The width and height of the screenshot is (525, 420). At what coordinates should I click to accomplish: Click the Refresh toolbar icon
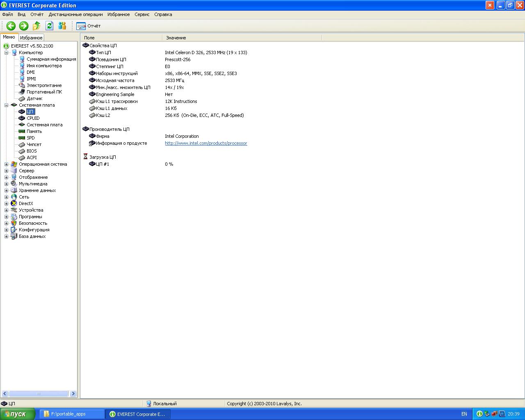click(49, 26)
